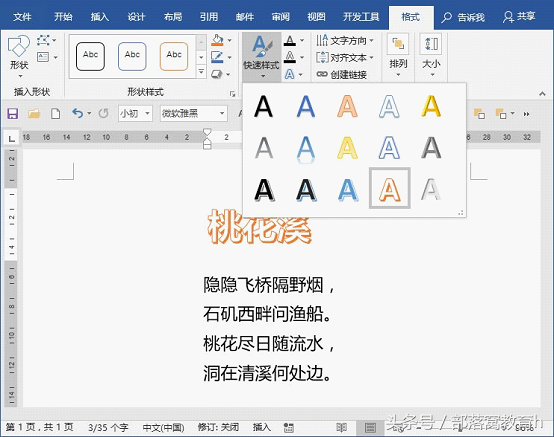Click the Undo arrow icon
This screenshot has height=437, width=554.
point(77,113)
